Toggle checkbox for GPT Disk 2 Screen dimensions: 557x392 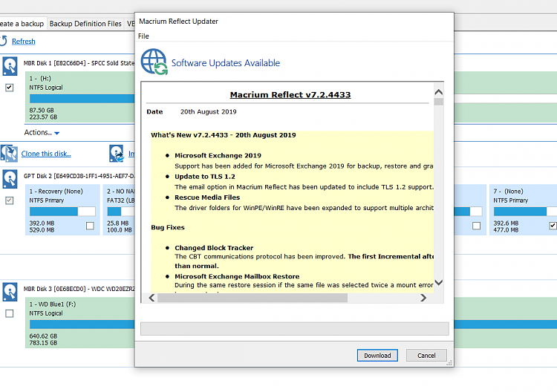point(10,200)
